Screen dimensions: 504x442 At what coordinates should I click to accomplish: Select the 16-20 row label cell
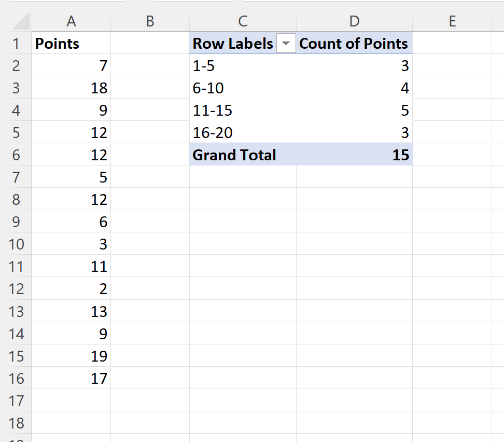click(243, 132)
